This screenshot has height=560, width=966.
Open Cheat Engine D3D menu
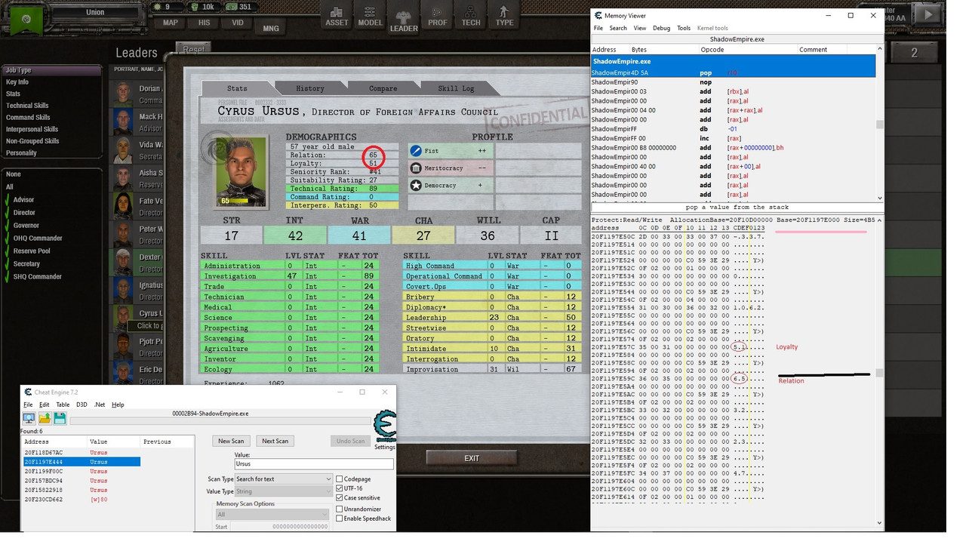coord(82,405)
